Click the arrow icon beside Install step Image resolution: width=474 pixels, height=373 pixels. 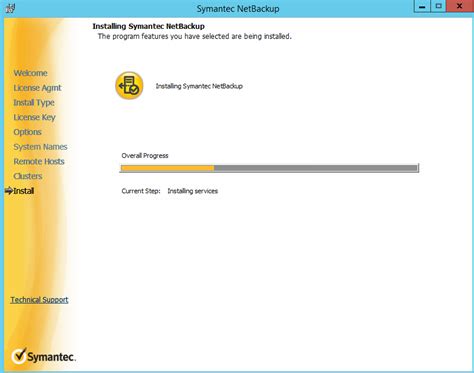9,191
